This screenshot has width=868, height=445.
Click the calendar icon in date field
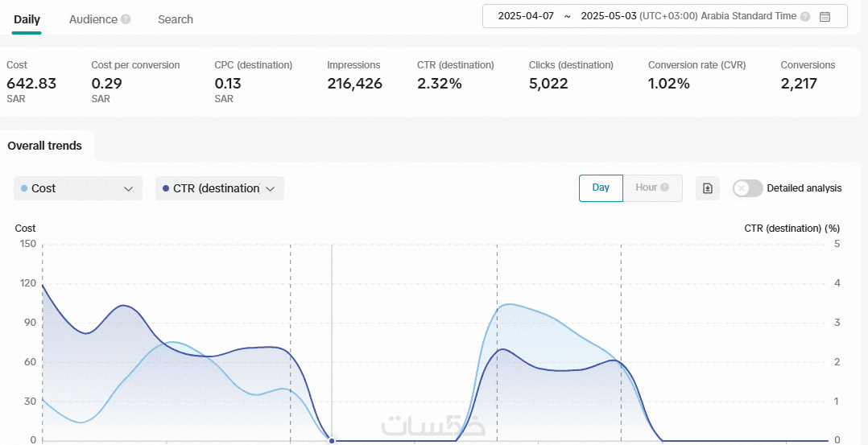(825, 16)
